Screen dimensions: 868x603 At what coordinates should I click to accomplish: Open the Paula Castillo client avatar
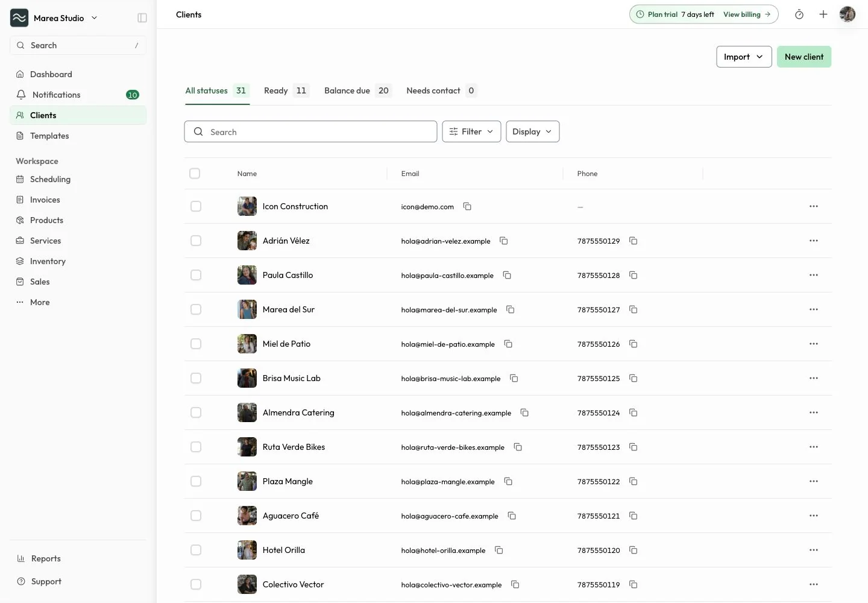tap(247, 275)
